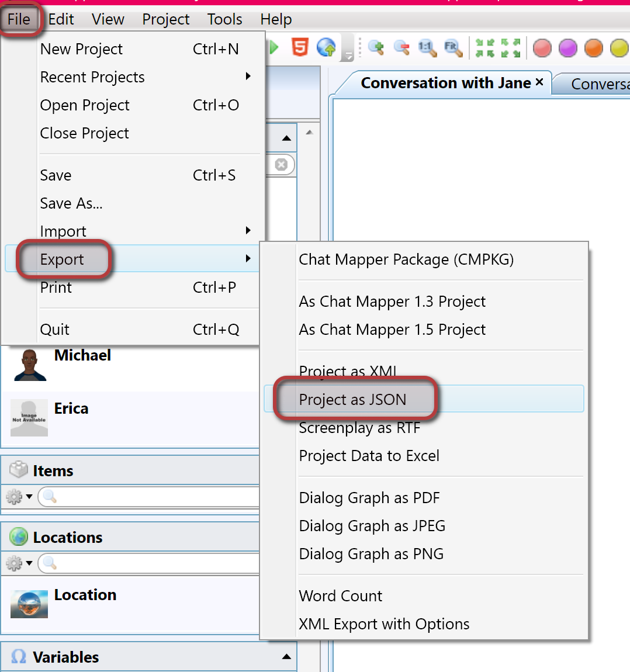Viewport: 630px width, 672px height.
Task: Export As Chat Mapper 1.3 Project
Action: (x=424, y=302)
